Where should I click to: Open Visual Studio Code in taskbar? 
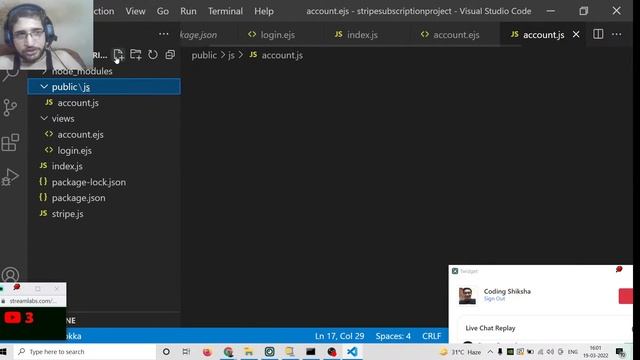coord(352,351)
